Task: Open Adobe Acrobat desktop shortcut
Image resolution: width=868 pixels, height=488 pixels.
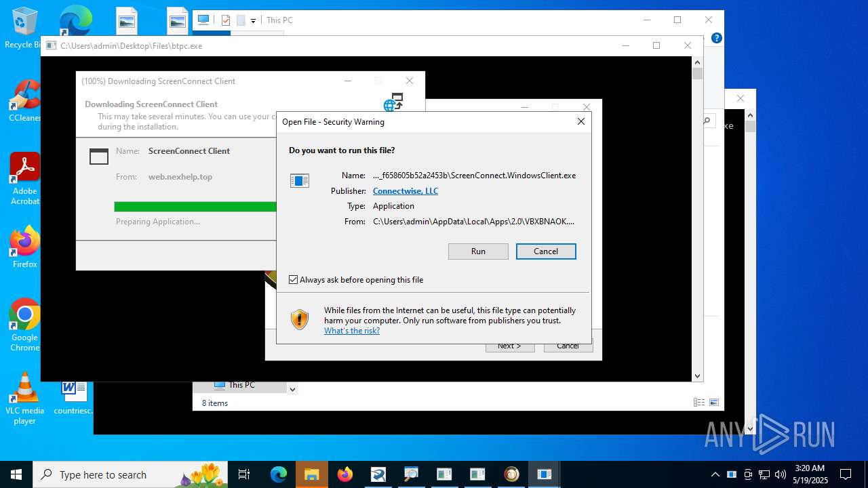Action: 24,179
